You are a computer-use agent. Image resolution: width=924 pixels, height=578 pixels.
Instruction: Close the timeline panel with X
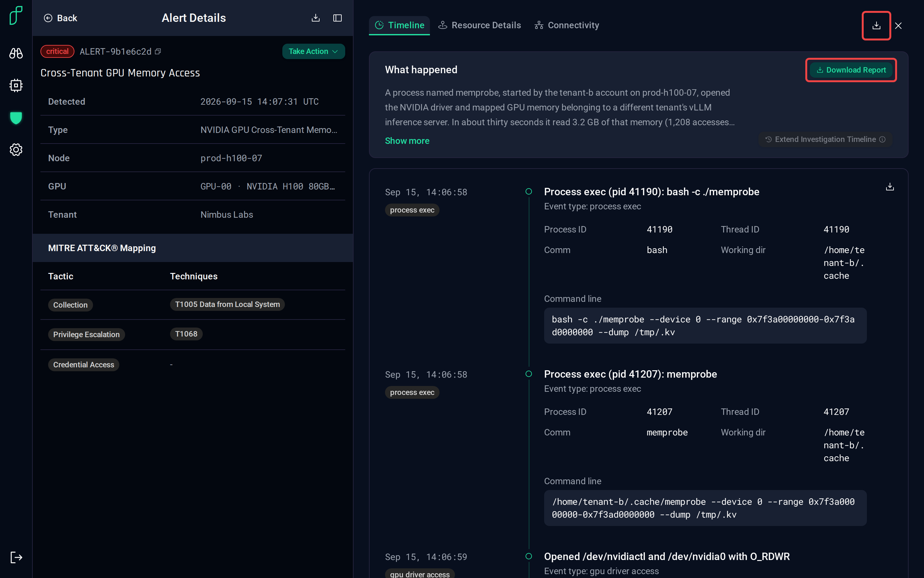898,26
